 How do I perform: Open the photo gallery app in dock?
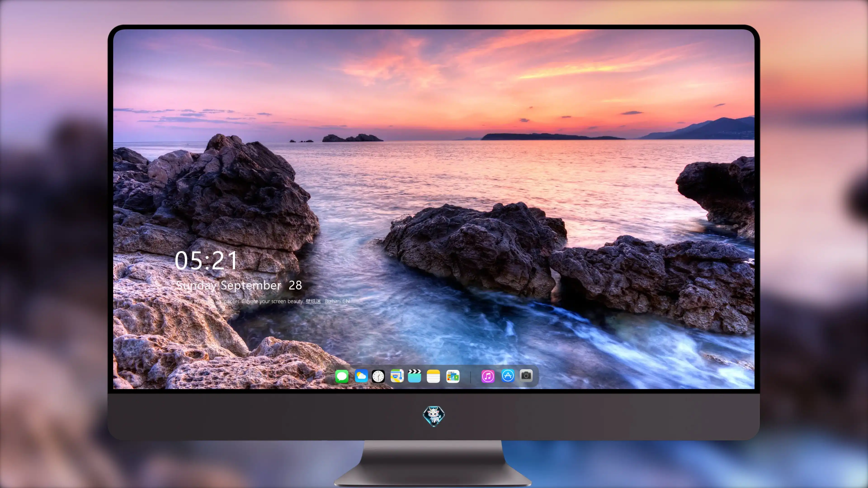[x=453, y=376]
